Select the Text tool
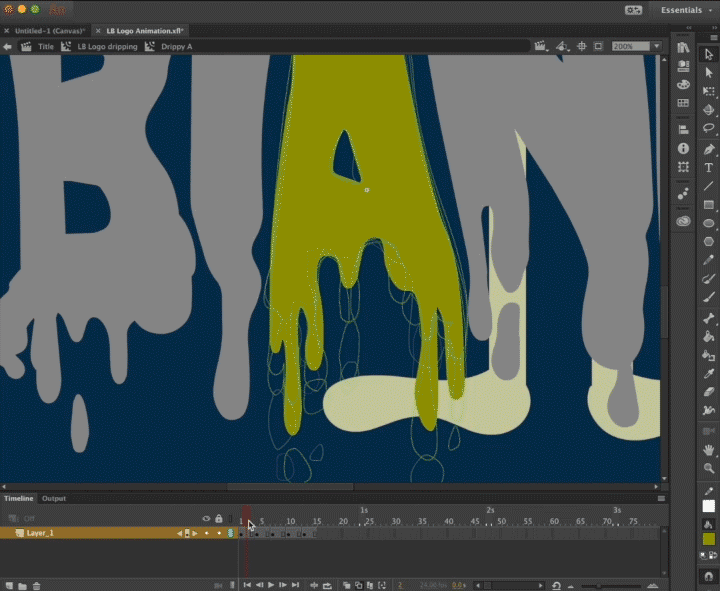720x591 pixels. coord(709,167)
